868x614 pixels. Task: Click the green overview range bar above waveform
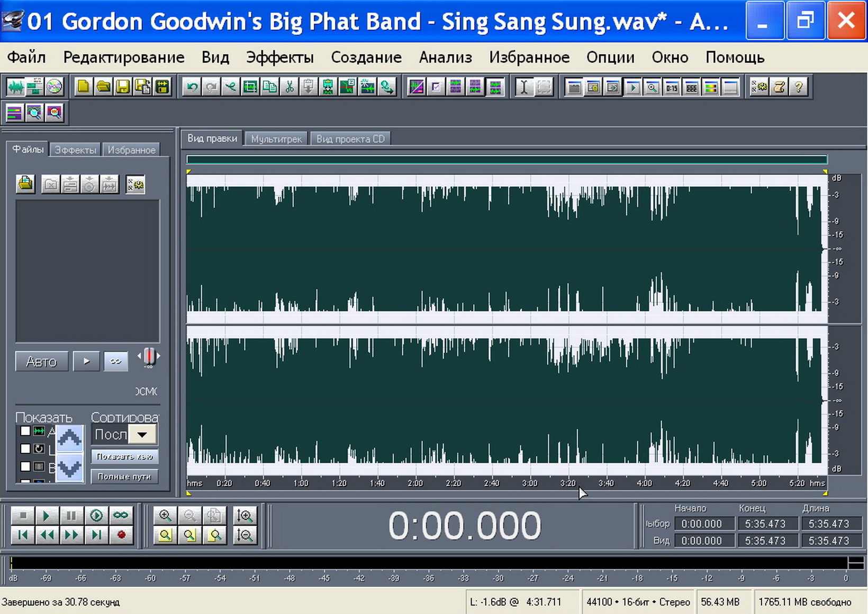(x=507, y=159)
